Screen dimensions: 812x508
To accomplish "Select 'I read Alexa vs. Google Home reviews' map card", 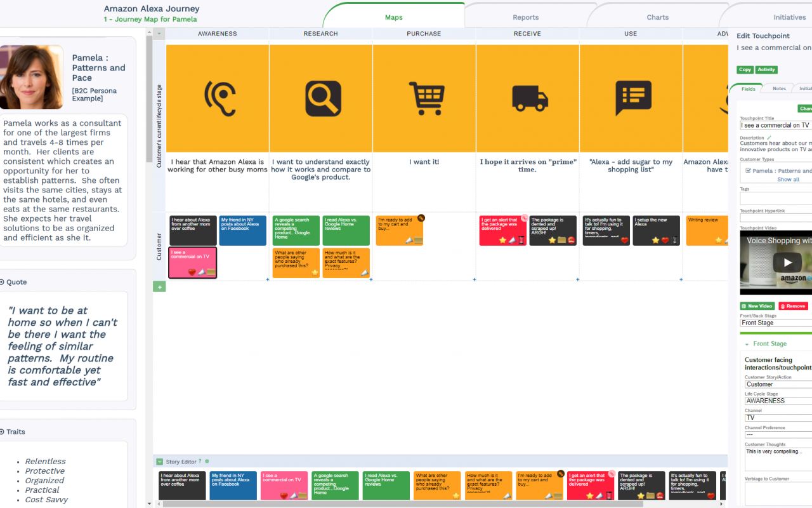I will (x=346, y=231).
